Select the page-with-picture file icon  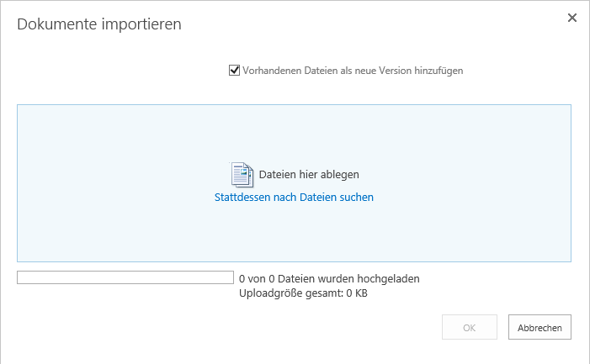(242, 174)
